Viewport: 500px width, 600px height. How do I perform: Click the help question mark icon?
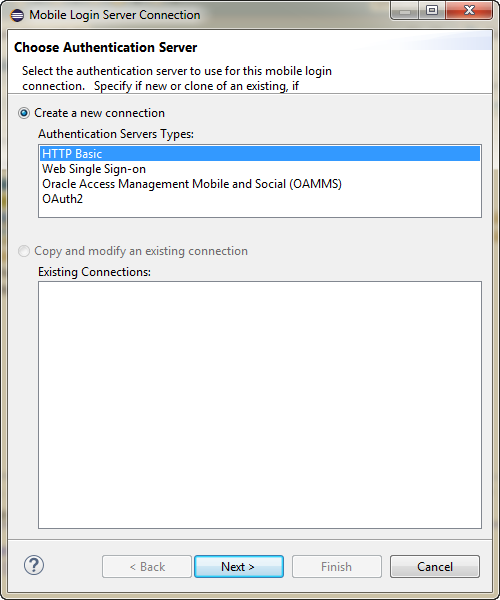coord(34,565)
